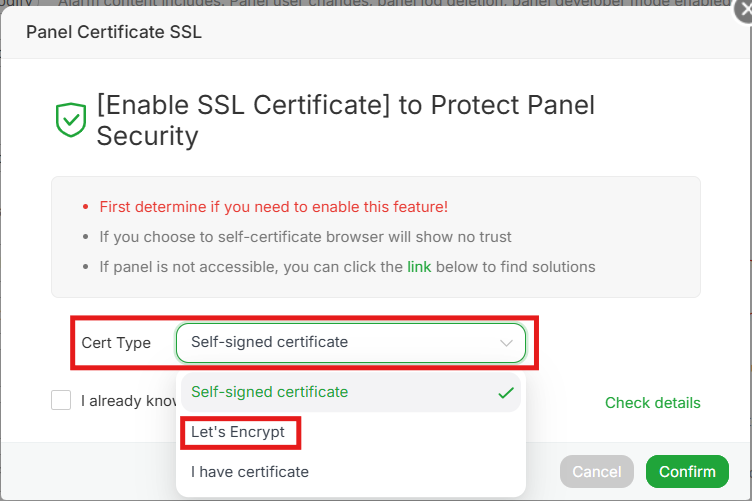This screenshot has height=501, width=752.
Task: Click the checkmark beside Self-signed certificate option
Action: [506, 392]
